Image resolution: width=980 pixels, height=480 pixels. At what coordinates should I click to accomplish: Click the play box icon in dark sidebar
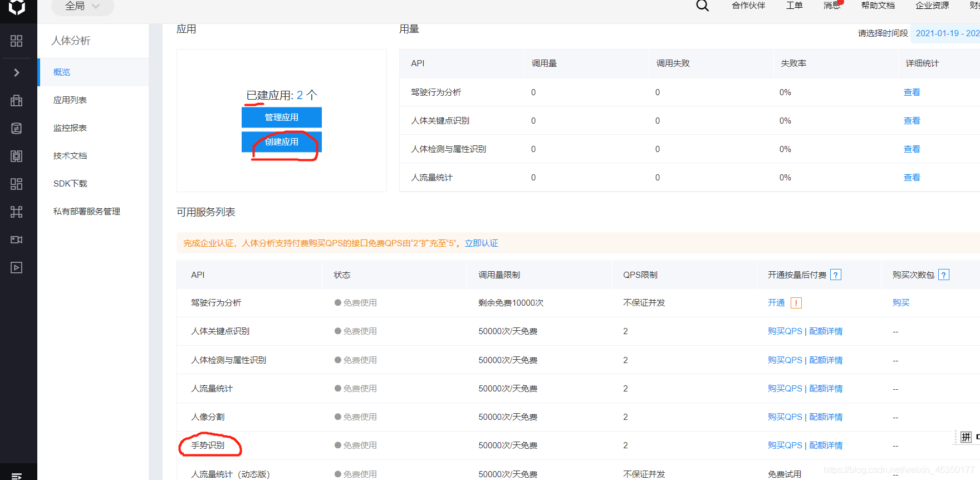click(x=17, y=267)
